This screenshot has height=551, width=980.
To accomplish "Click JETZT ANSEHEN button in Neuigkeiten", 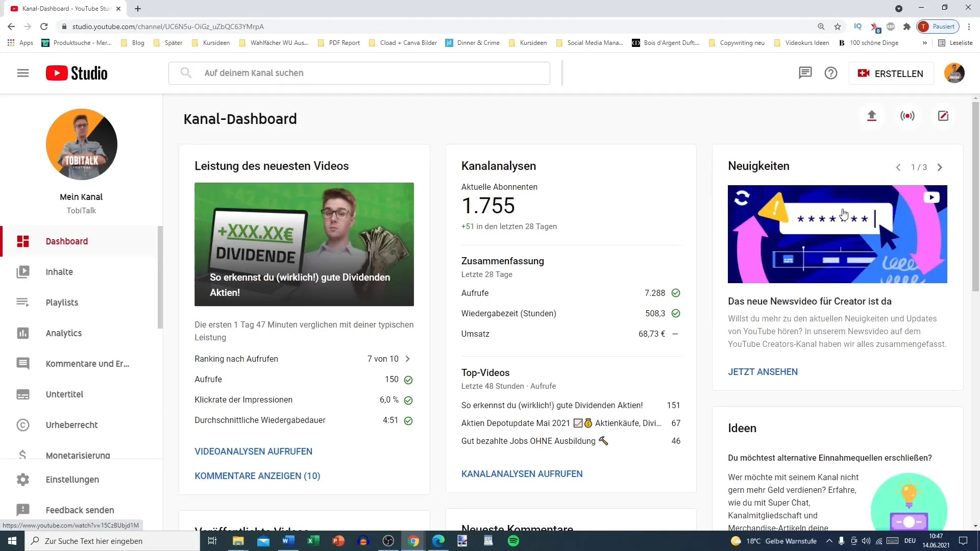I will [x=763, y=371].
